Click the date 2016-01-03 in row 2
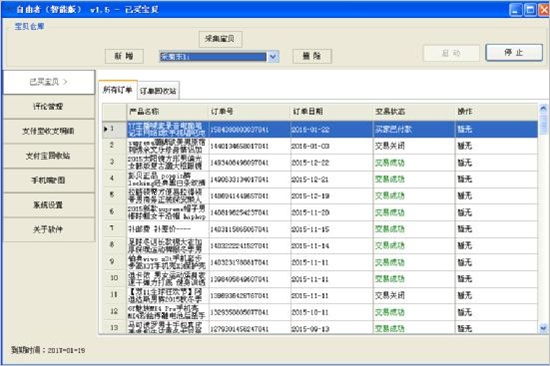This screenshot has width=550, height=366. 310,146
